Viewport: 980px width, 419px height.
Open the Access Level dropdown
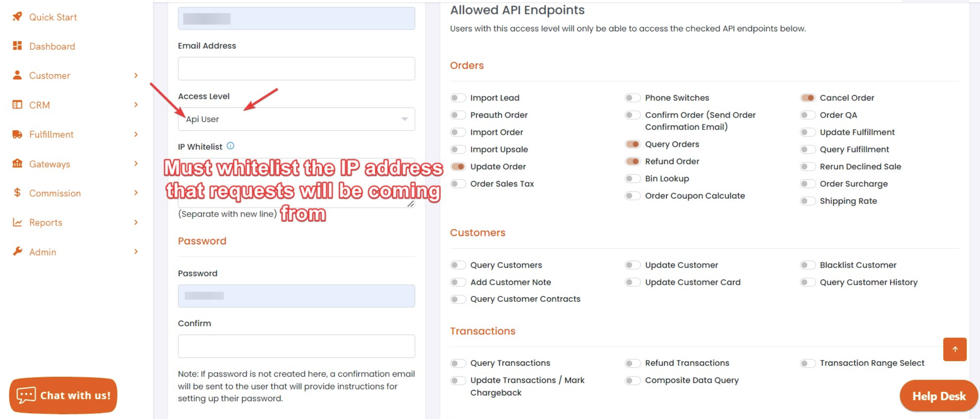coord(296,119)
